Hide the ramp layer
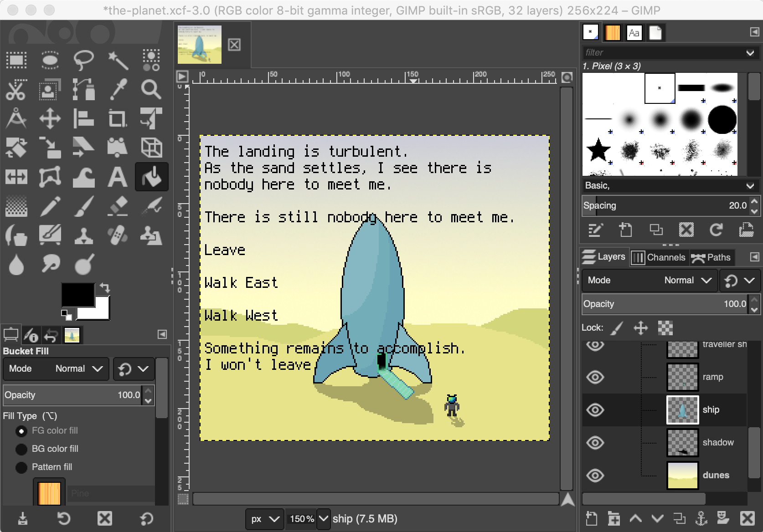 (595, 377)
